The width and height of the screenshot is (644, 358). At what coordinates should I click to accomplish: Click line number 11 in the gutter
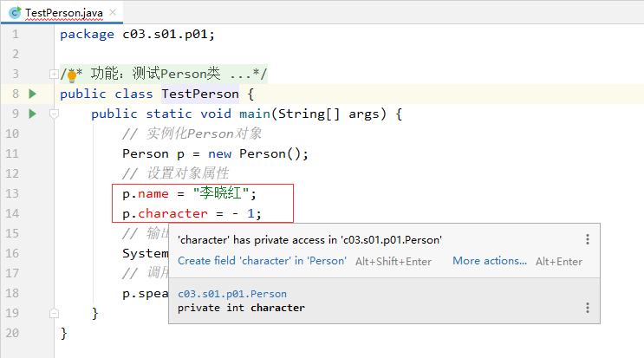[x=12, y=153]
